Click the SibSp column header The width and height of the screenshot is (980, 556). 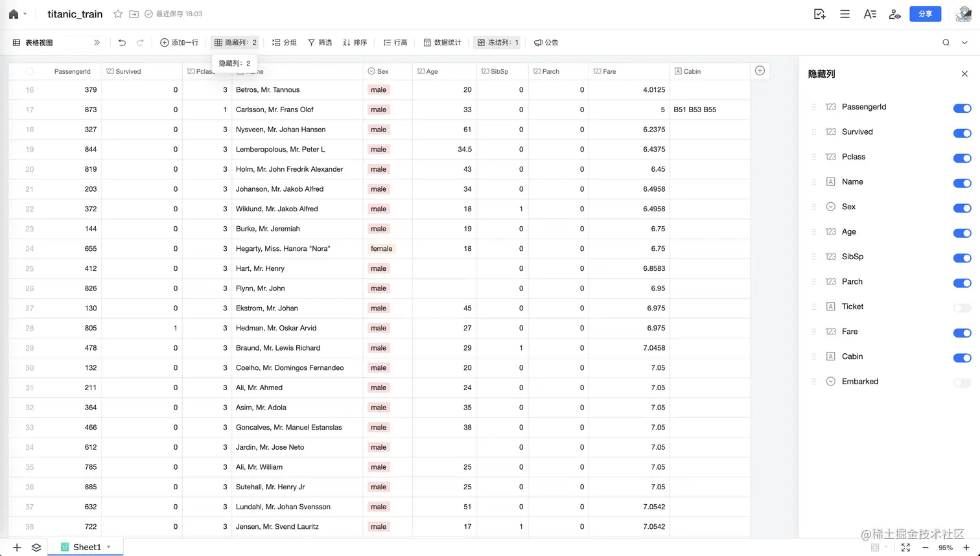click(502, 71)
